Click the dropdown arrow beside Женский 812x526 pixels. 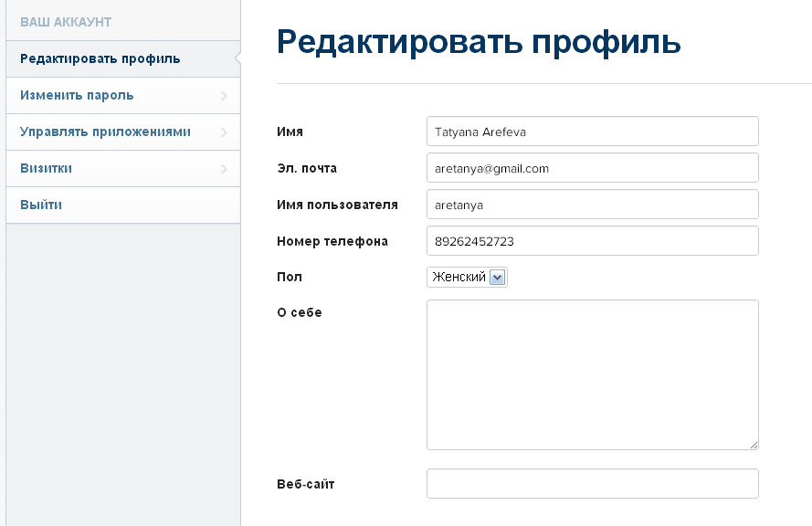pos(497,278)
